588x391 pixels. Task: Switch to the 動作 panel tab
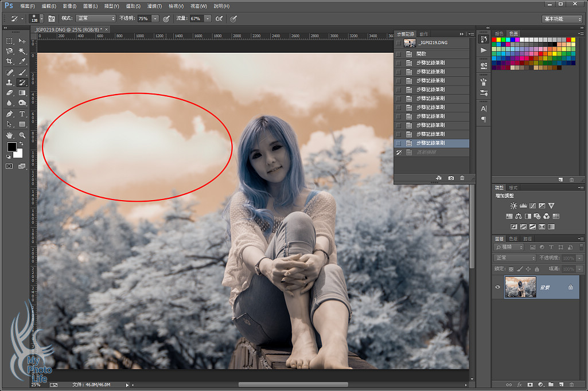coord(424,34)
